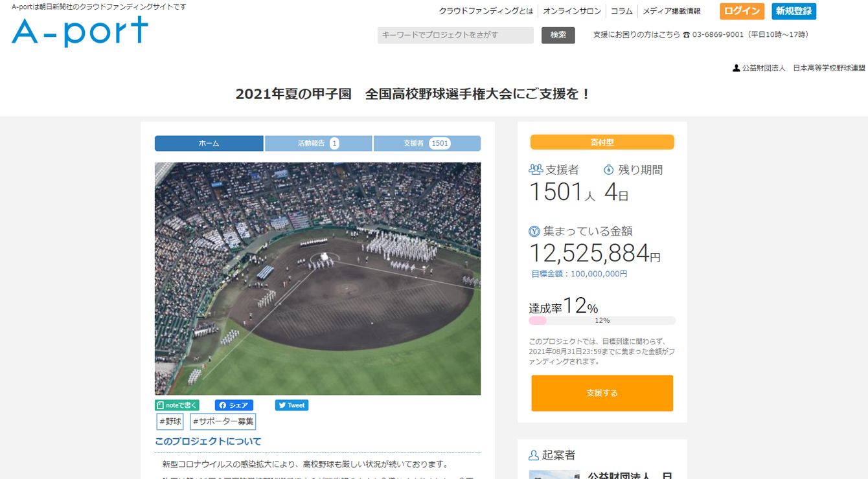Click the ログイン button
Image resolution: width=868 pixels, height=479 pixels.
(x=742, y=11)
